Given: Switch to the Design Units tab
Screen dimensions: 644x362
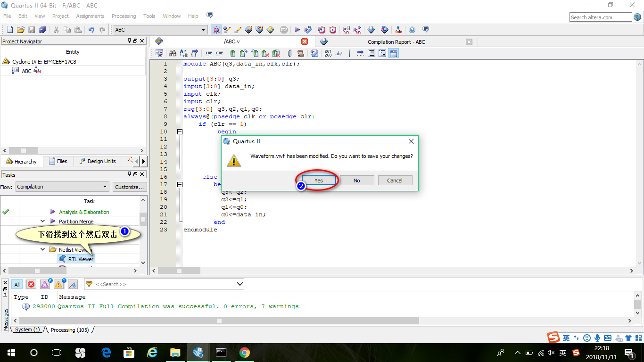Looking at the screenshot, I should pyautogui.click(x=97, y=161).
